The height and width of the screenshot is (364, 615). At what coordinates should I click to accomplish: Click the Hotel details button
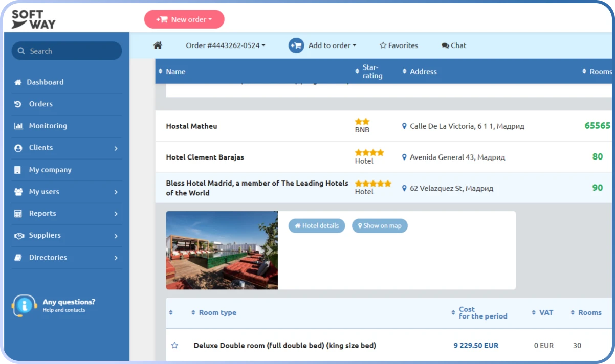(x=317, y=226)
